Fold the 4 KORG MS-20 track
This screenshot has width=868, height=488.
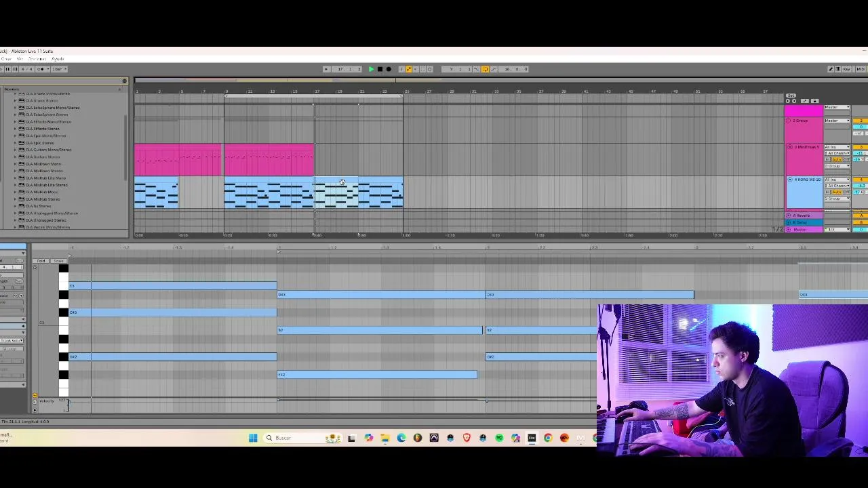tap(790, 180)
